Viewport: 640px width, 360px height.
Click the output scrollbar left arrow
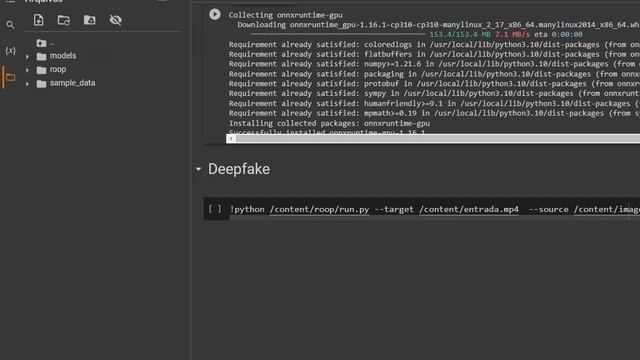tap(231, 139)
